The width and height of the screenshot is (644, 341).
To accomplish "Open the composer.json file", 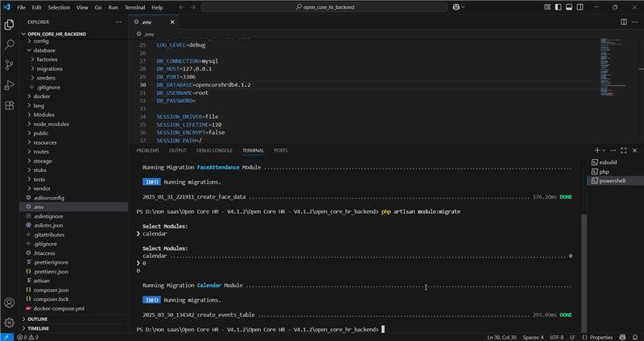I will pos(74,290).
